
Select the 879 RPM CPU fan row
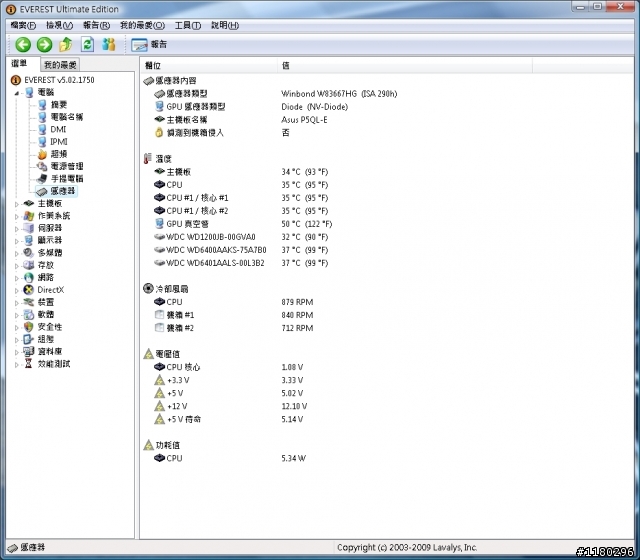point(233,302)
